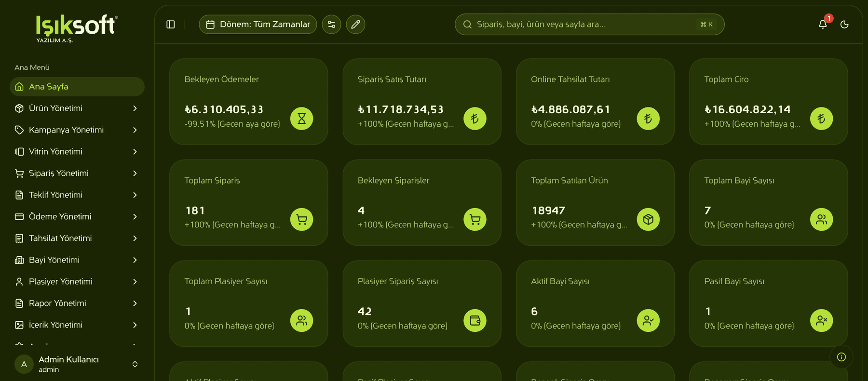Click the -99.51% (Geçen aya göre) text
This screenshot has height=381, width=868.
tap(232, 124)
